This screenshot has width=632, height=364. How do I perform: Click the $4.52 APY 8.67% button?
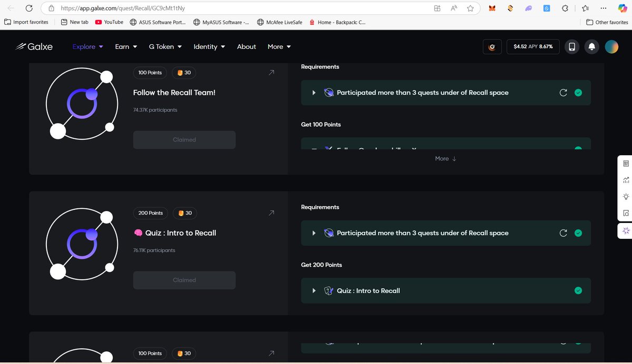point(533,47)
